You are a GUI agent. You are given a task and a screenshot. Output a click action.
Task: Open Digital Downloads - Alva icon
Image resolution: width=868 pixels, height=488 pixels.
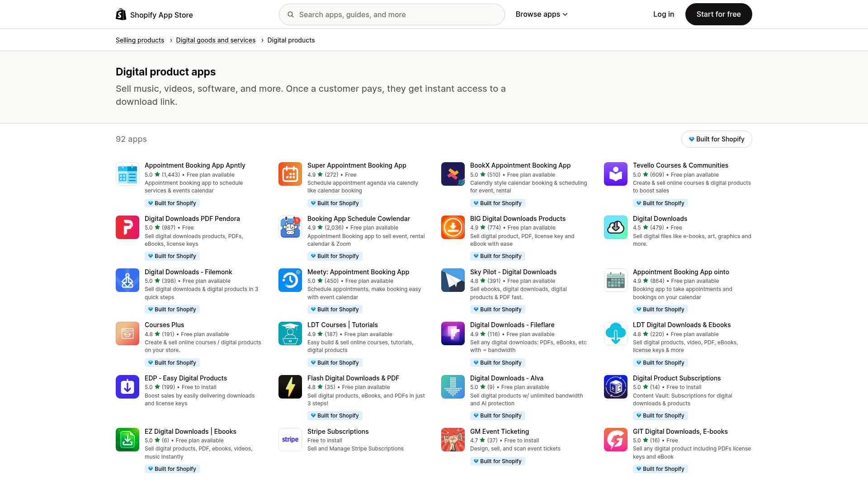[453, 387]
